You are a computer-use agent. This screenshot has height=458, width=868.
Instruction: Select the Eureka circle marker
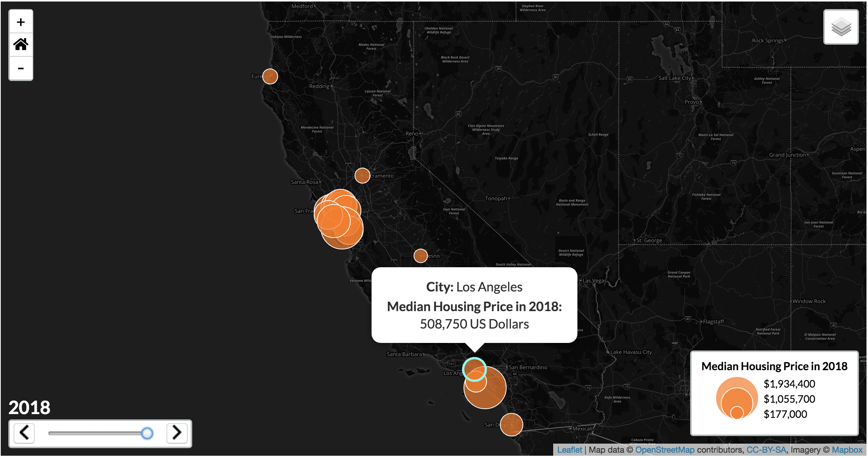click(x=270, y=76)
